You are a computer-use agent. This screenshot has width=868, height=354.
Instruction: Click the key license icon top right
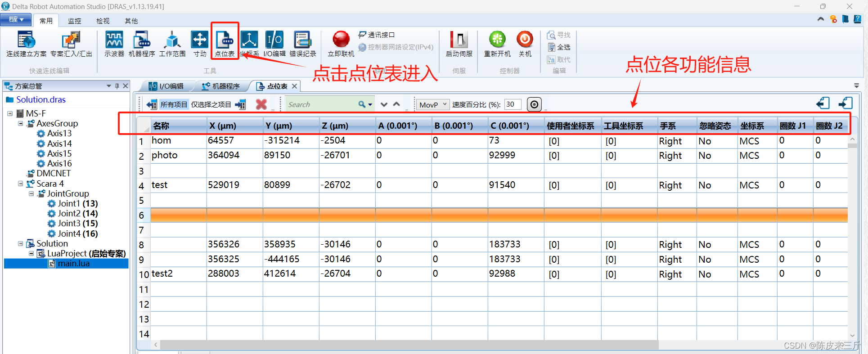tap(833, 19)
